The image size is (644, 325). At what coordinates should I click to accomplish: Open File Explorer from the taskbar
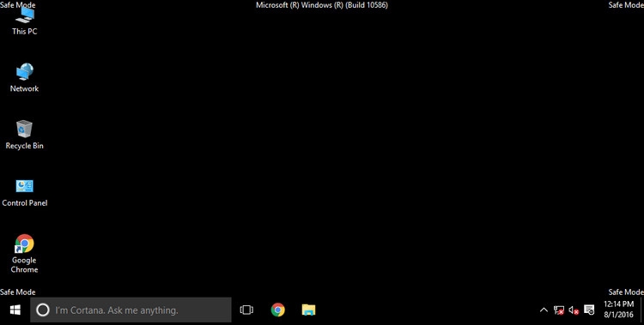coord(308,310)
